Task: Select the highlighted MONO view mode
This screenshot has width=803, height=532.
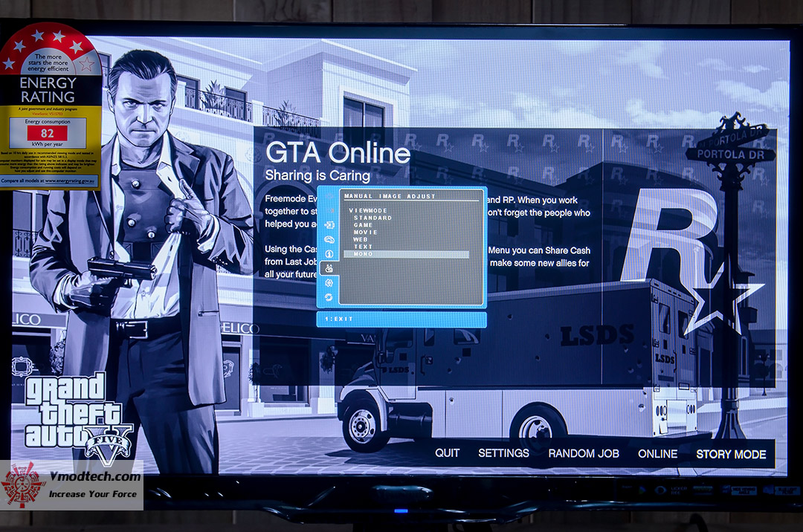Action: (407, 254)
